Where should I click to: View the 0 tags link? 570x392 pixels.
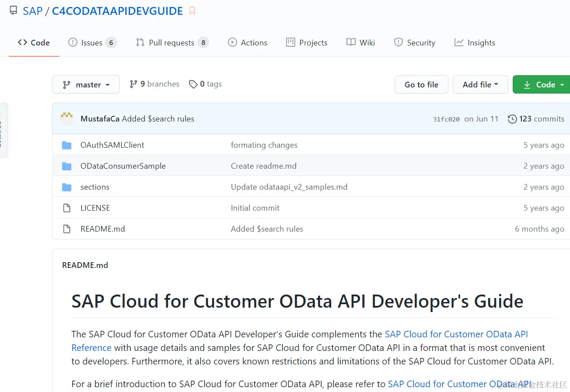(205, 84)
